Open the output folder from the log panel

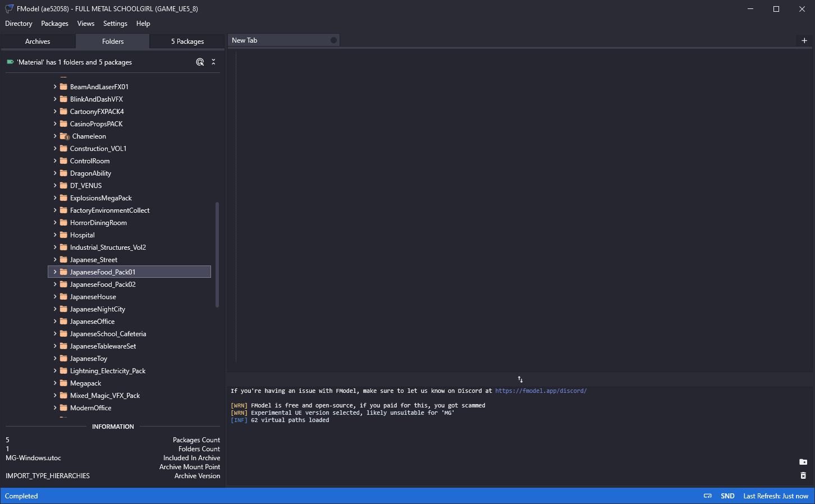tap(803, 462)
